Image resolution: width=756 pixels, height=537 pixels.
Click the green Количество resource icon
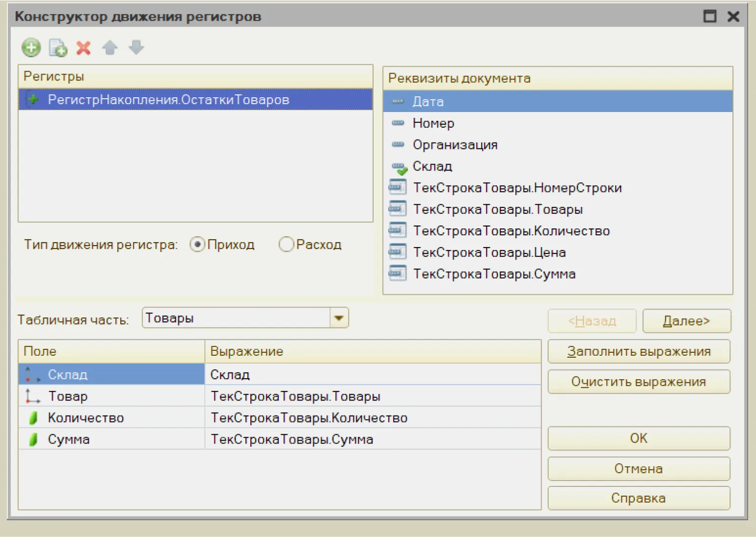[33, 418]
